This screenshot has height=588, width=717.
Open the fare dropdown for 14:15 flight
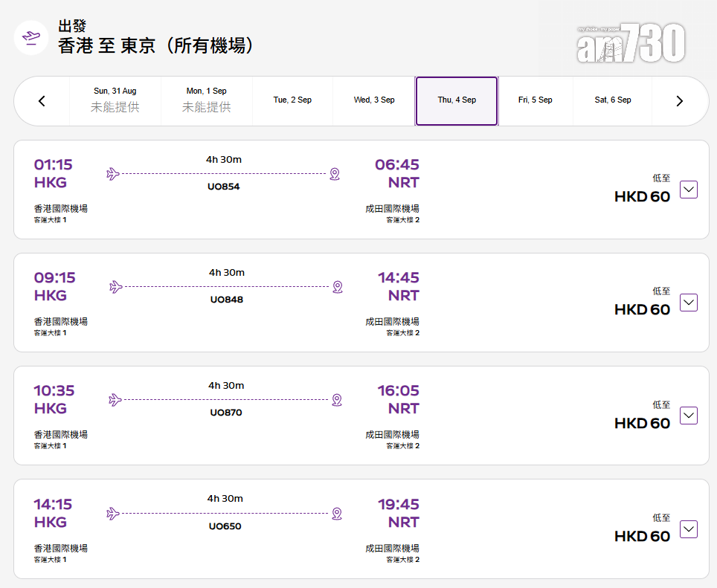[689, 529]
